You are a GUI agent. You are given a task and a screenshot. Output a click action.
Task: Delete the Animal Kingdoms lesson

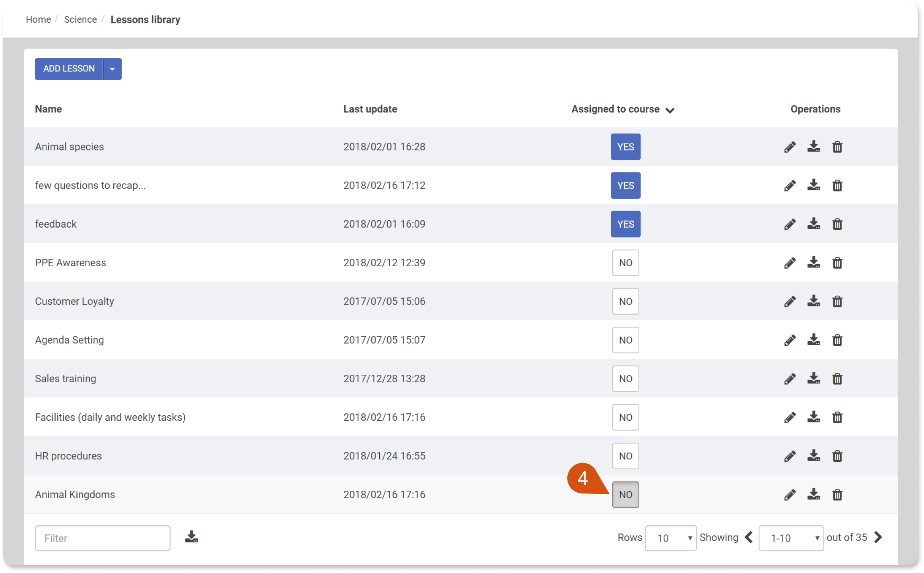pos(837,495)
